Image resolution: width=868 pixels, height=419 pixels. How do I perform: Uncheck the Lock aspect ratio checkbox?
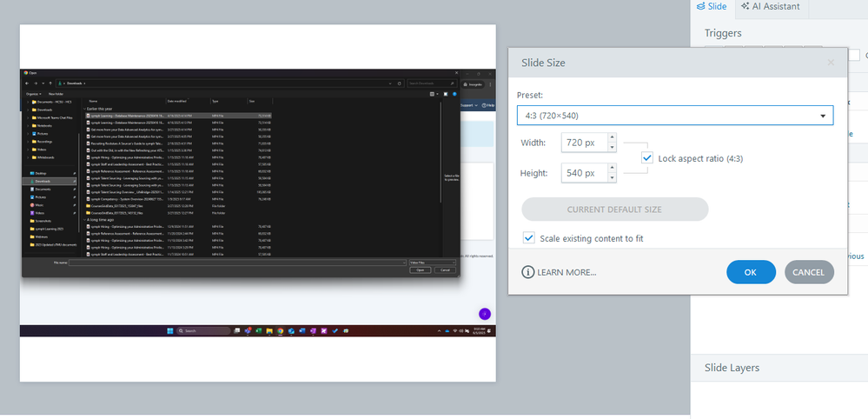647,158
